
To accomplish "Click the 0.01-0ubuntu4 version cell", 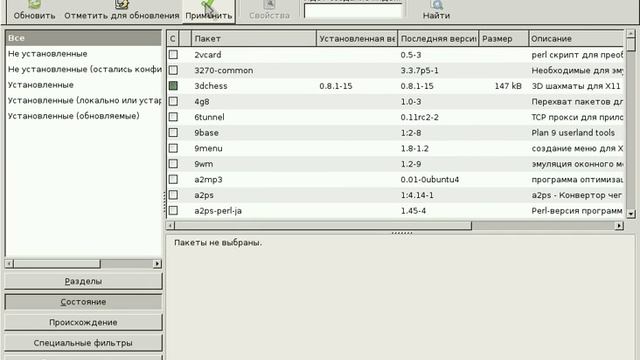I will (430, 180).
